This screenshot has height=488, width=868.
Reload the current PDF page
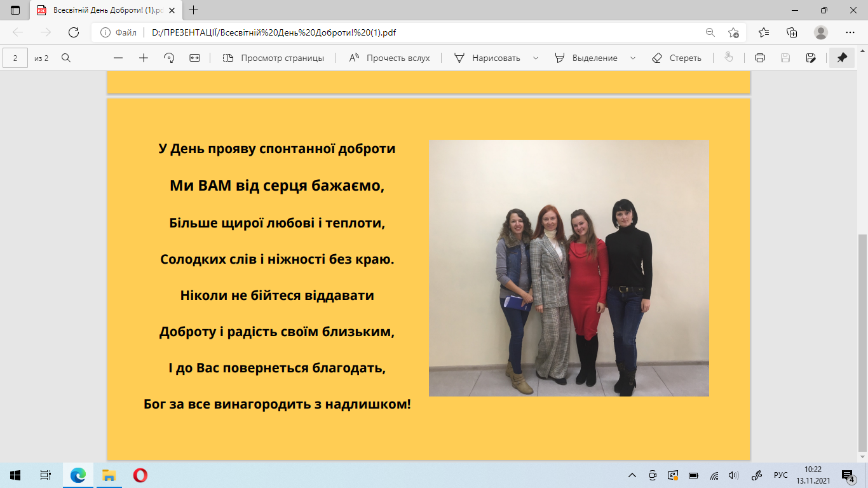74,32
